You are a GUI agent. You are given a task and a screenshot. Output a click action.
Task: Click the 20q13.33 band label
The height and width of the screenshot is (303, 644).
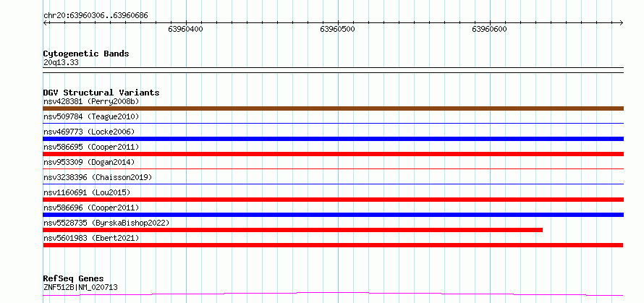61,63
